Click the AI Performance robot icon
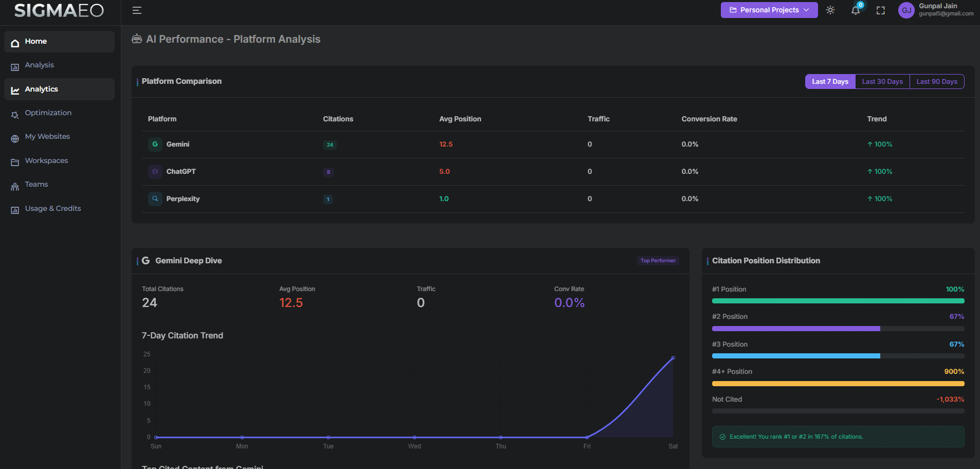 pyautogui.click(x=137, y=39)
